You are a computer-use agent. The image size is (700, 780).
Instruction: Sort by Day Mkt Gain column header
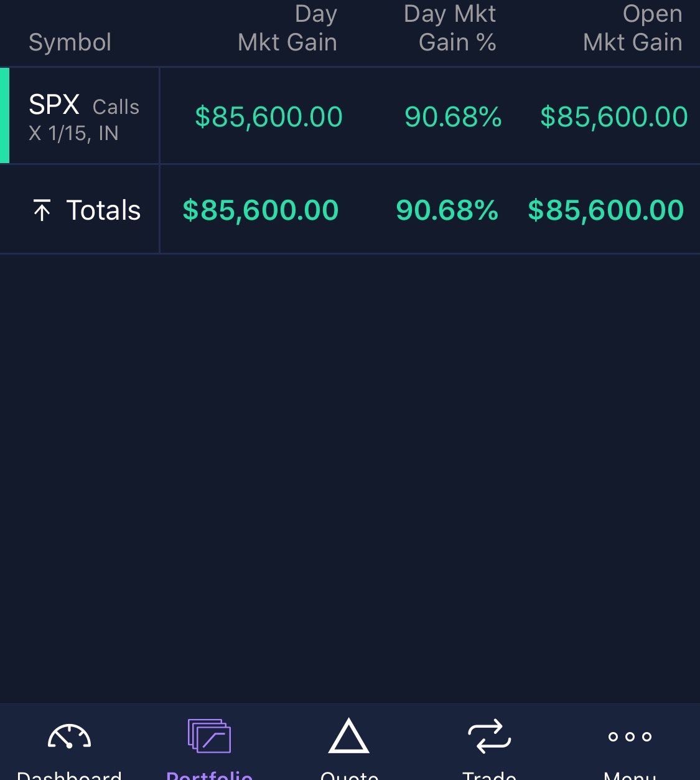point(287,29)
